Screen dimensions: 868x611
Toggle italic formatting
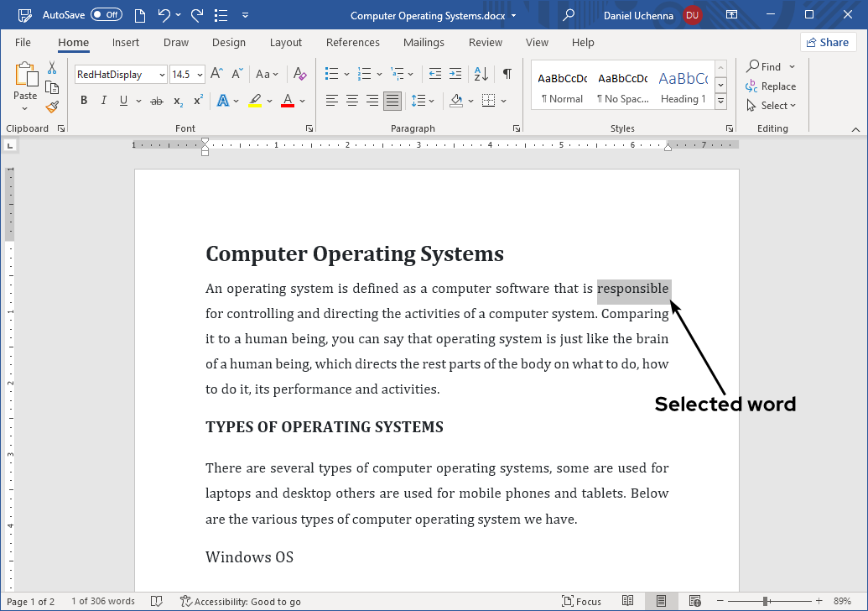coord(104,101)
